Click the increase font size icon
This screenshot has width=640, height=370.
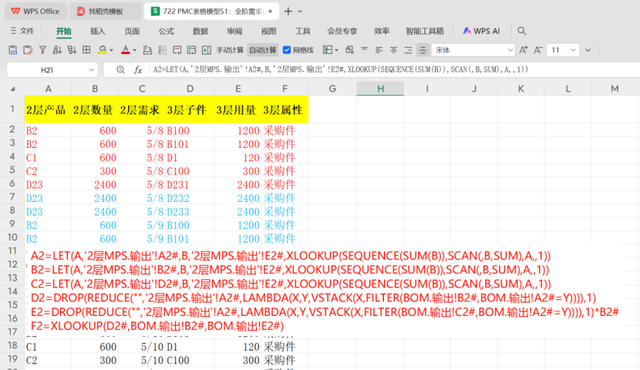point(523,50)
